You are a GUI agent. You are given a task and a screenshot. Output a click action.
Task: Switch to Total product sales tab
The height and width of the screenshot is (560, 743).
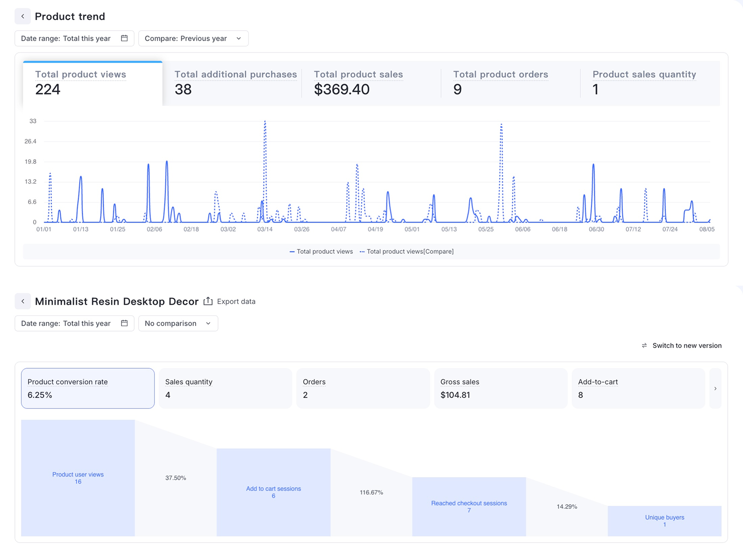pyautogui.click(x=371, y=83)
